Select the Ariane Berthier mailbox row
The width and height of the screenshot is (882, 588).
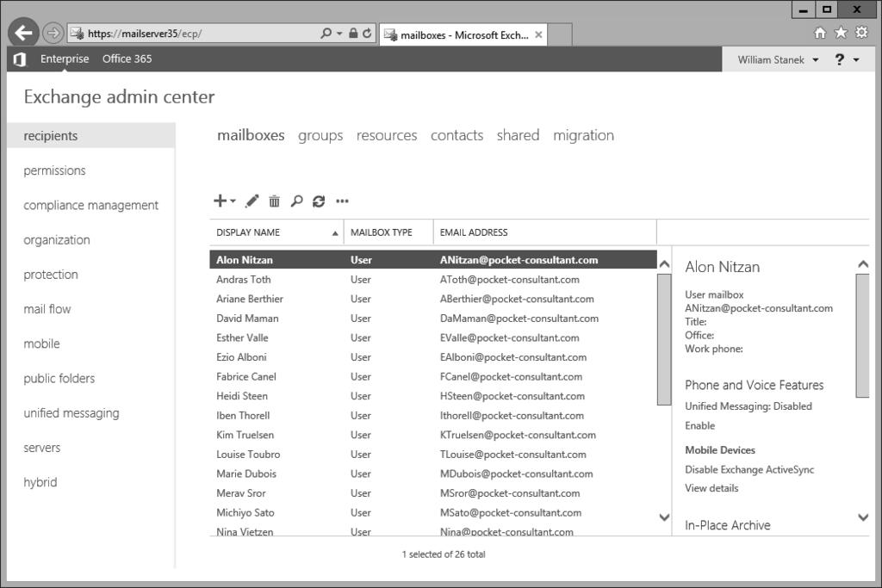tap(433, 299)
